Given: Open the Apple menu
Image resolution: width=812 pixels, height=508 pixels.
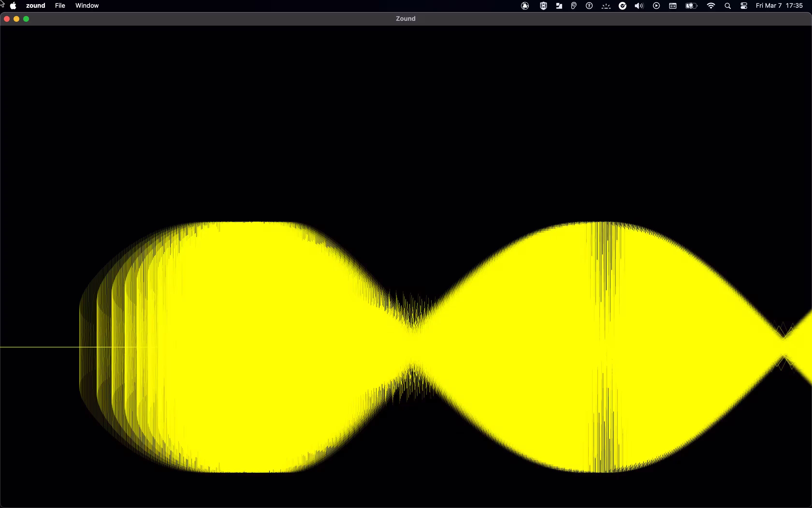Looking at the screenshot, I should (14, 6).
